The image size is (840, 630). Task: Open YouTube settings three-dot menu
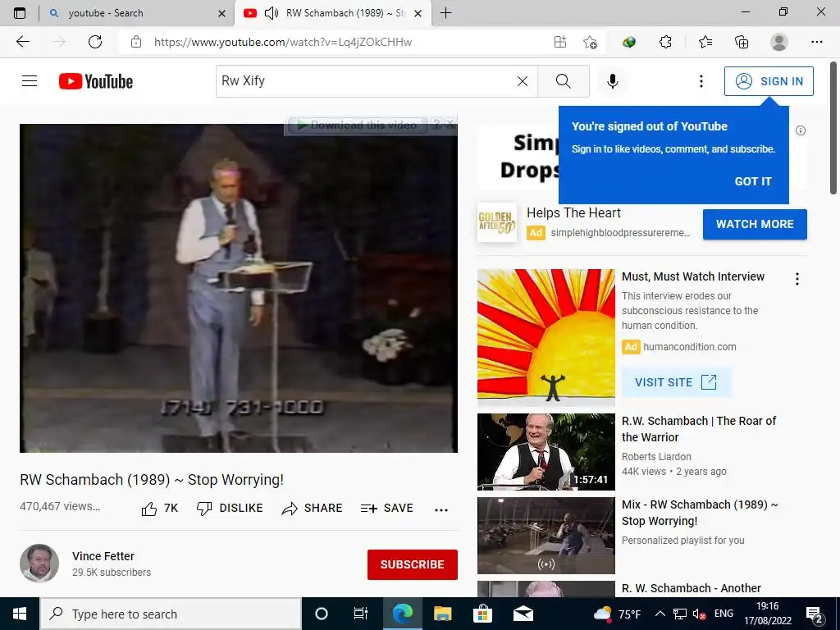click(701, 81)
